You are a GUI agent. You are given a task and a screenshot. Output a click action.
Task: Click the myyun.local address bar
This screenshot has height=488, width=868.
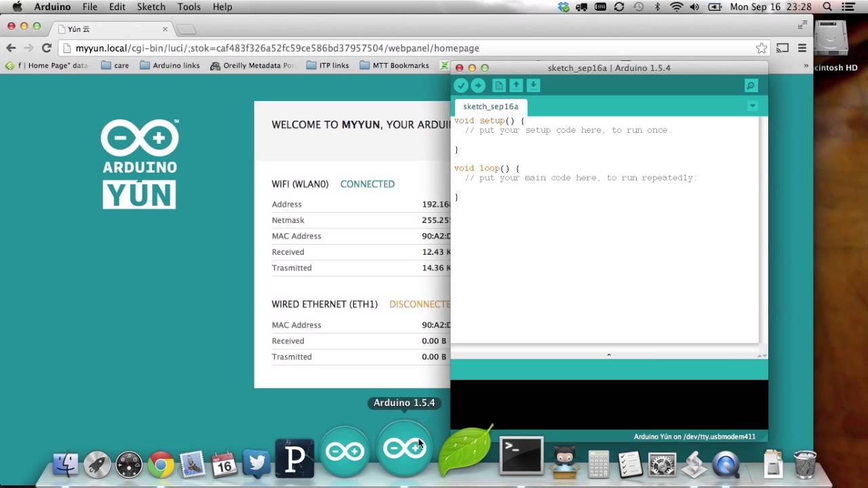pos(414,48)
